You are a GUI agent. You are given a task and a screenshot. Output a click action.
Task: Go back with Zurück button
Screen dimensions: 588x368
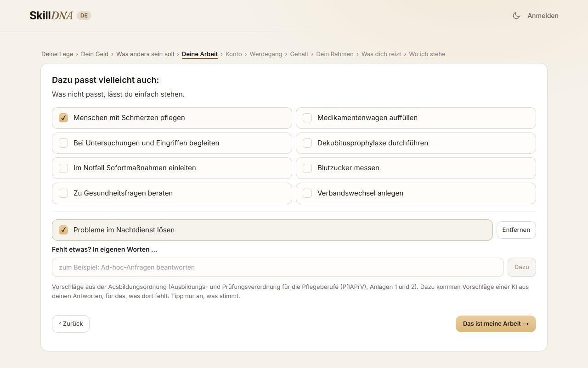pos(71,324)
